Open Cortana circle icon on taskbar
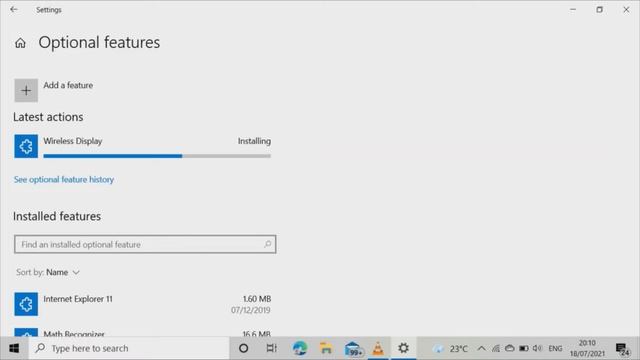640x360 pixels. point(244,348)
